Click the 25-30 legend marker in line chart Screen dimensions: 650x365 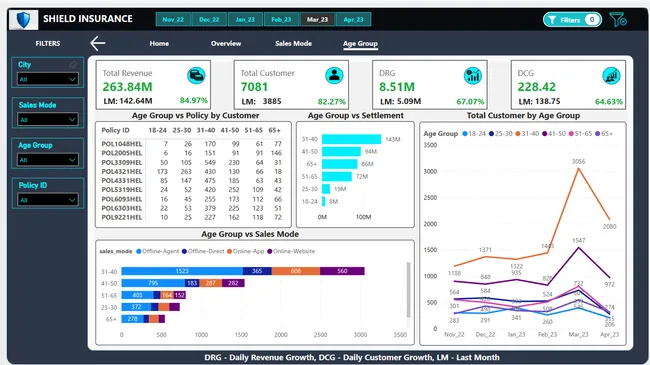[491, 134]
